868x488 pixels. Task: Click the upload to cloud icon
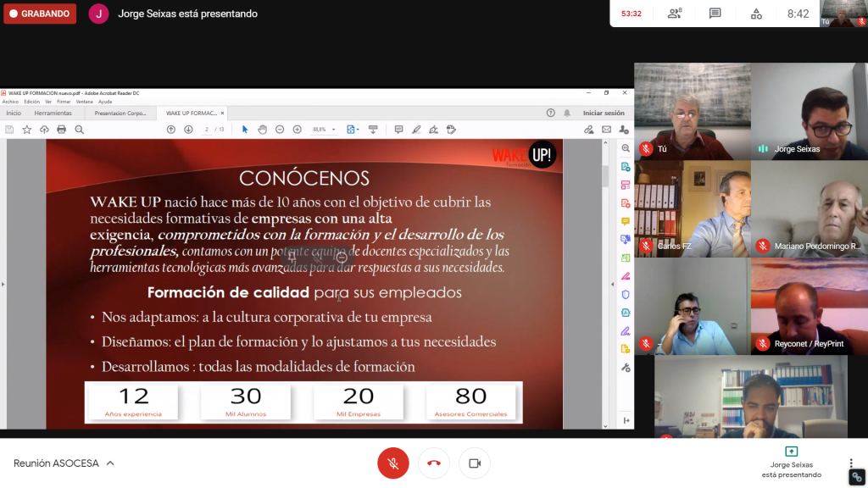pyautogui.click(x=44, y=130)
